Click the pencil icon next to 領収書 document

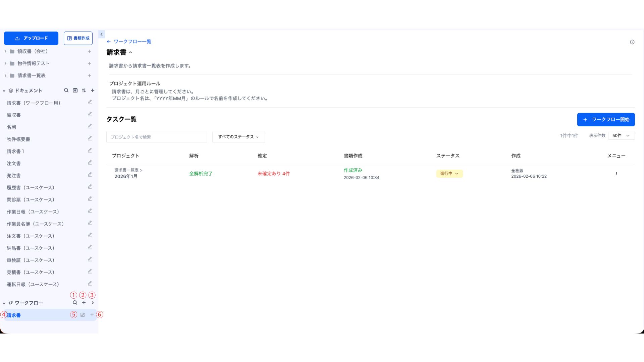[x=90, y=114]
